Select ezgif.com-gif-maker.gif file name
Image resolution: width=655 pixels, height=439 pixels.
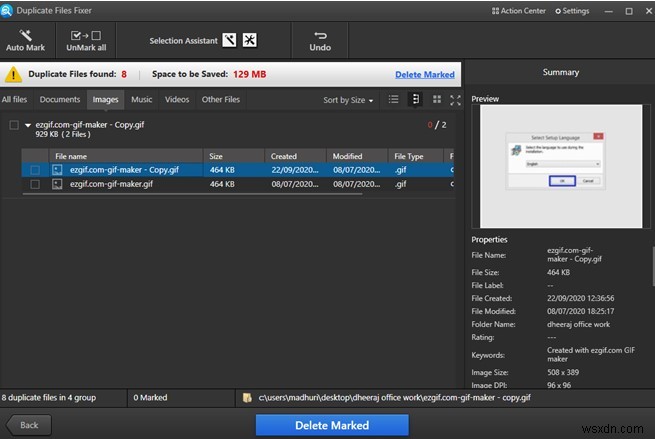111,184
